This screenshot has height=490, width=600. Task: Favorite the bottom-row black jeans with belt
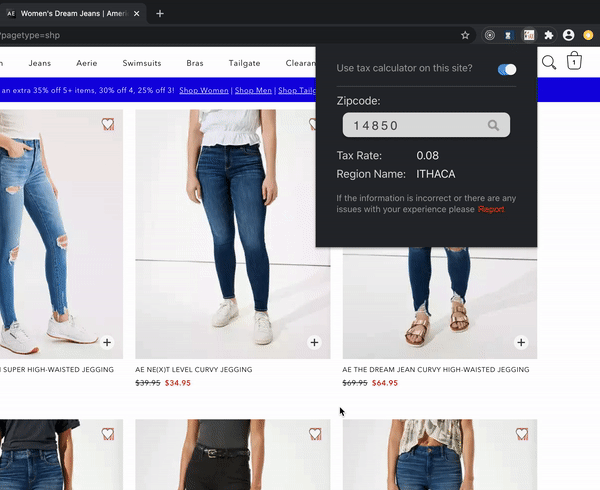coord(315,434)
